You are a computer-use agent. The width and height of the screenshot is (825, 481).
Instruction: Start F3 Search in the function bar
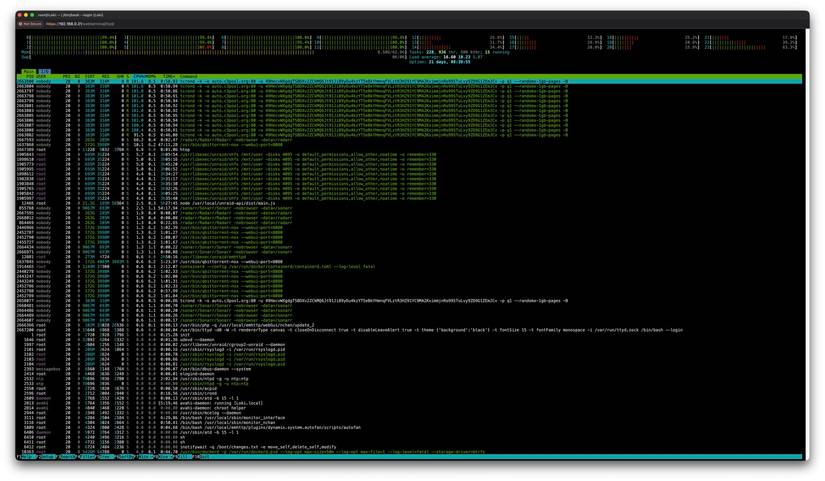[68, 457]
